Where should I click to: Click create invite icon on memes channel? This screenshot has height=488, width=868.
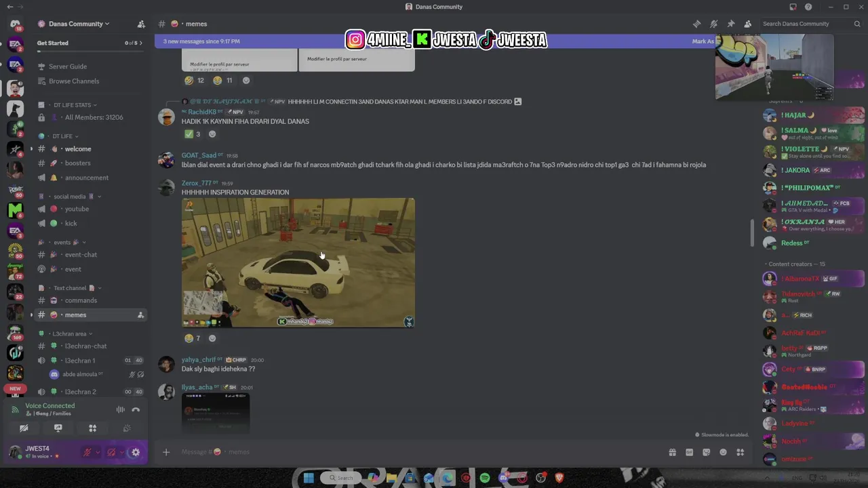(x=140, y=315)
